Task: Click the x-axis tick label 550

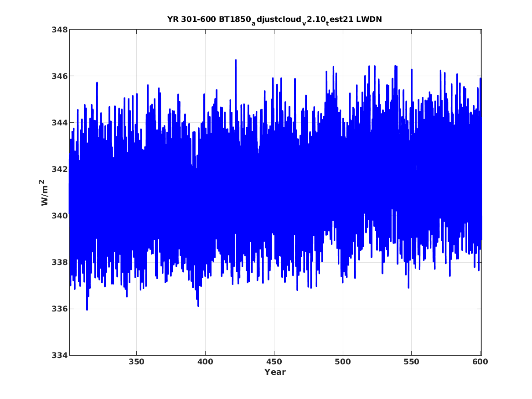Action: (411, 362)
